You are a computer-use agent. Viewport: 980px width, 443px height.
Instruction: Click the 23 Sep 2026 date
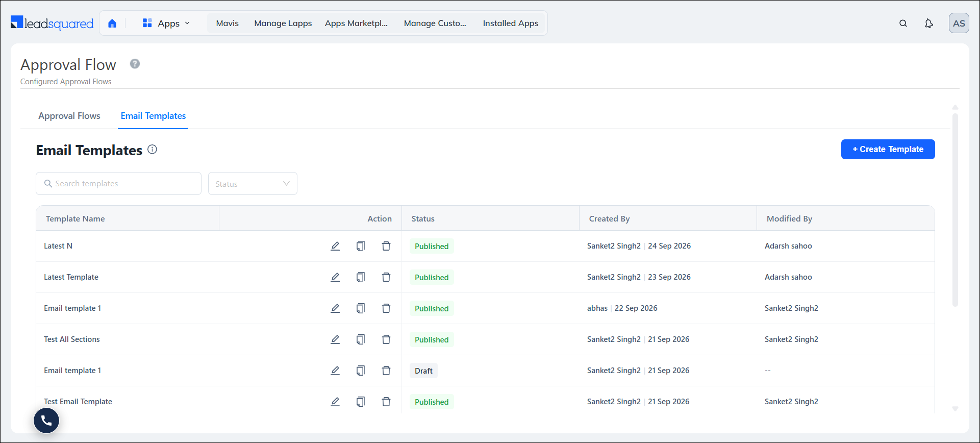(669, 277)
